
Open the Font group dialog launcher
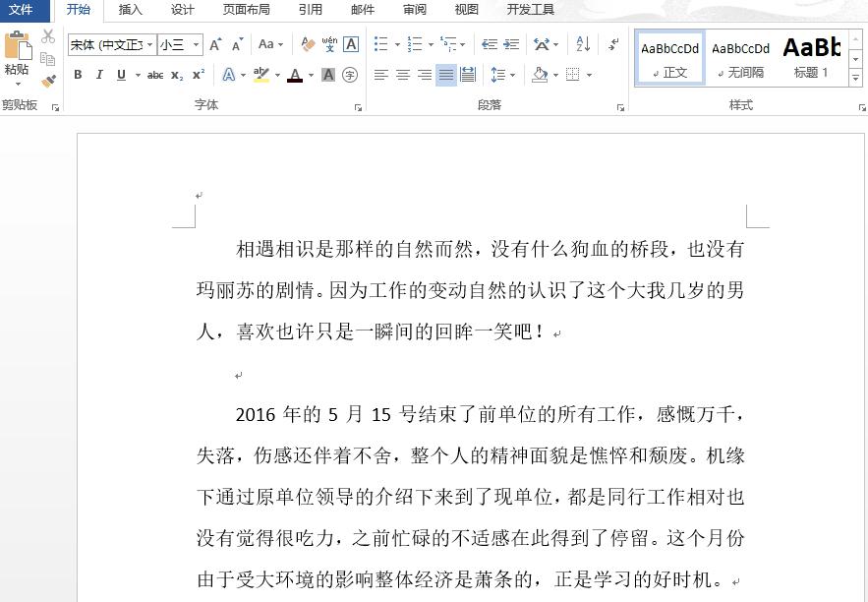coord(359,106)
